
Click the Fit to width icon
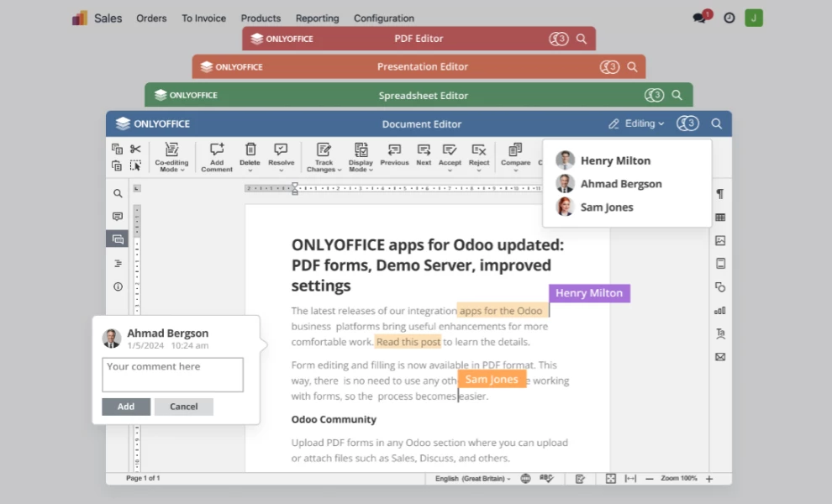click(630, 479)
